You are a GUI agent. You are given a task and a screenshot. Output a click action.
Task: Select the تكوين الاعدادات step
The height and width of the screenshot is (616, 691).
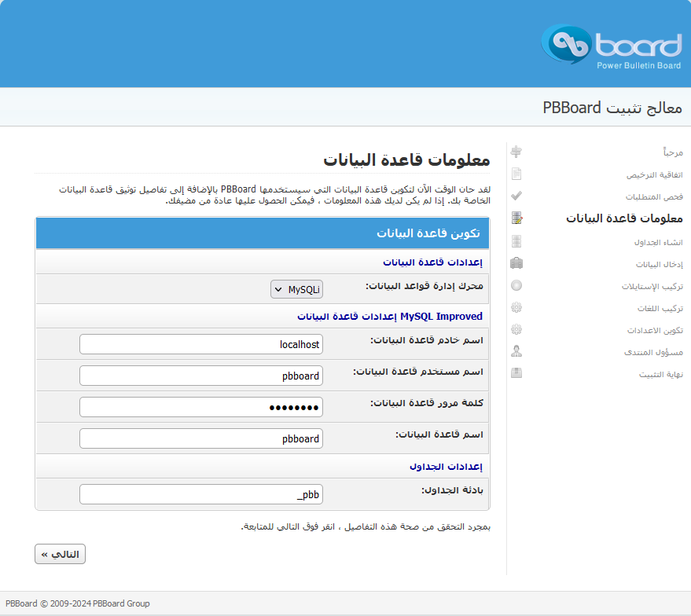click(655, 331)
